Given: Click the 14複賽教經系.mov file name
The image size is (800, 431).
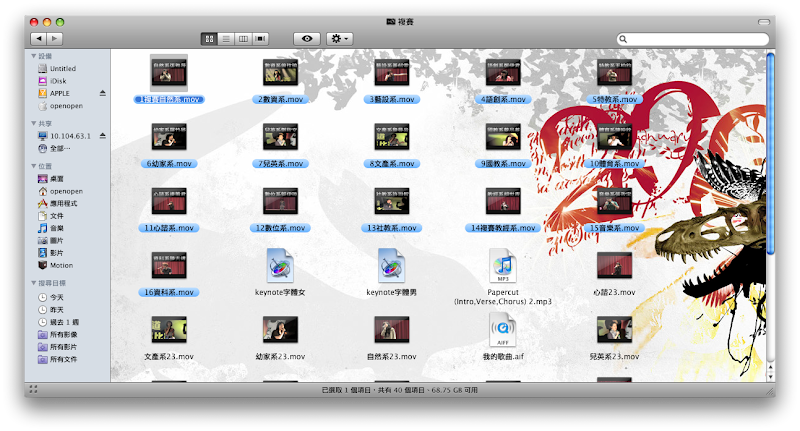Looking at the screenshot, I should [503, 228].
